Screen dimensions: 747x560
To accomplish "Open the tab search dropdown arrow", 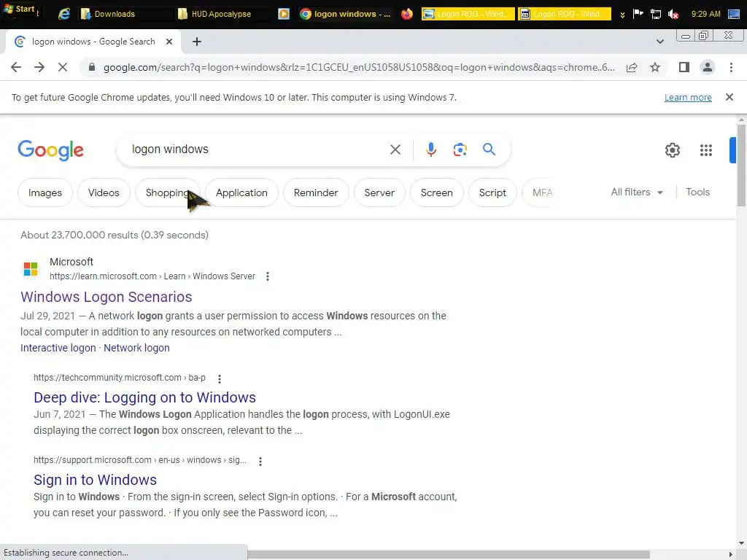I will point(659,42).
